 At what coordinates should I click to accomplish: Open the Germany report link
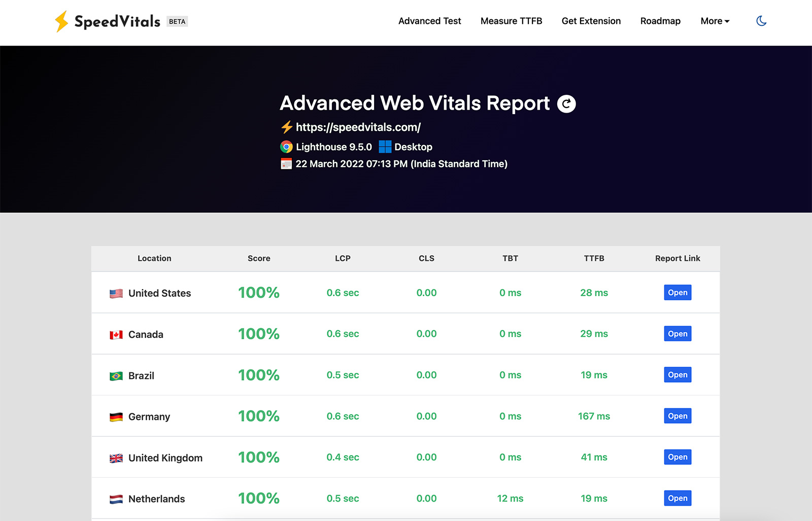(x=678, y=416)
